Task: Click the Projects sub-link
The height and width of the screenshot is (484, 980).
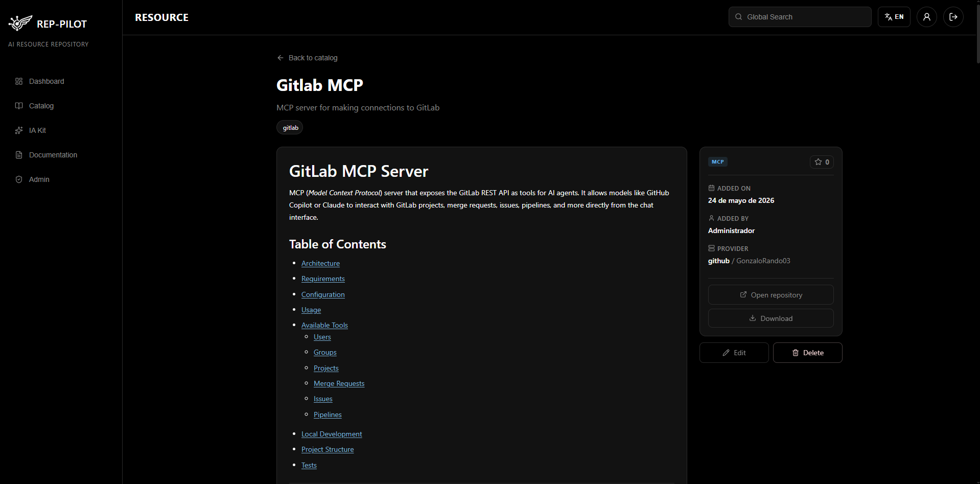Action: pyautogui.click(x=326, y=368)
